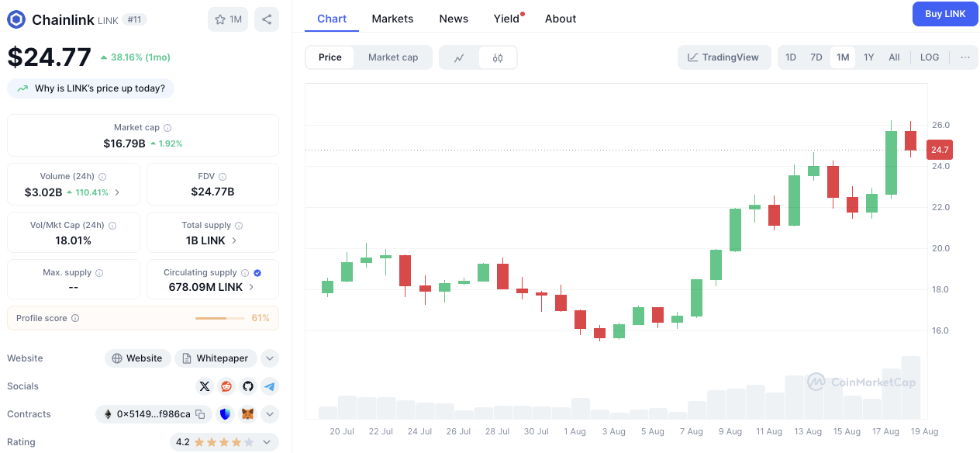Click the Volume (24h) info icon
The width and height of the screenshot is (980, 453).
(102, 177)
